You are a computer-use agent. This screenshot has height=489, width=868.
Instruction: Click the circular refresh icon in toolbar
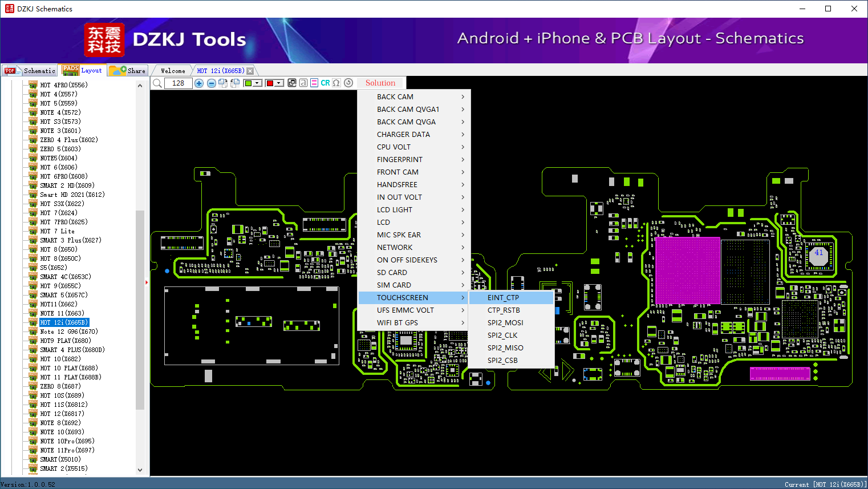point(348,83)
